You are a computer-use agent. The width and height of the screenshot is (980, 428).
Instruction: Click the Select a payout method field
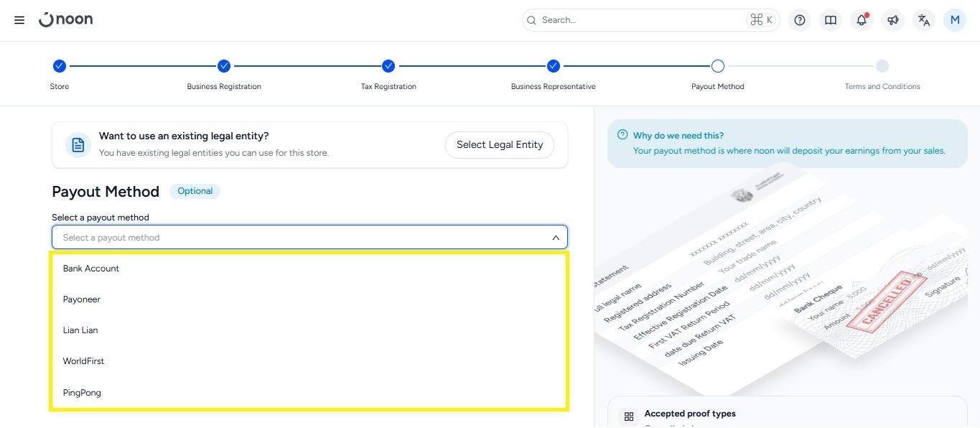[x=309, y=237]
